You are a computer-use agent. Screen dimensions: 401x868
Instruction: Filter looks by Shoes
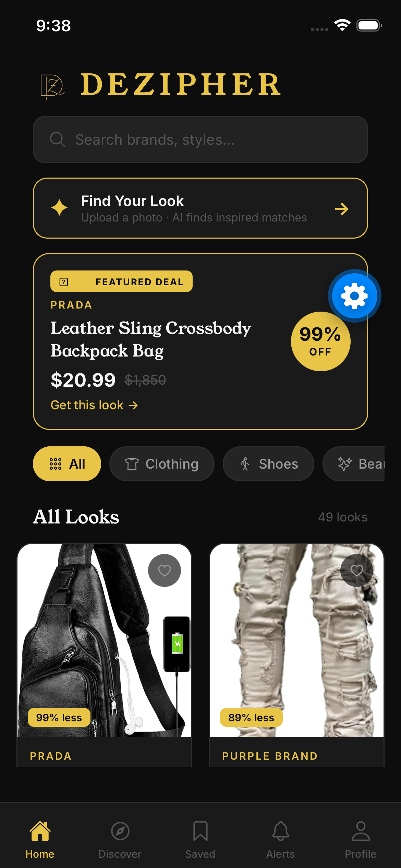click(268, 464)
